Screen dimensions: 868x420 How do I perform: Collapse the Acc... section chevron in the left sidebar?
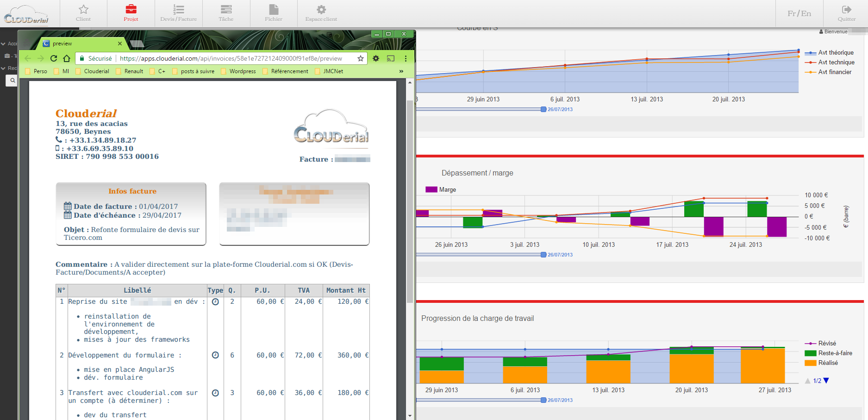click(4, 44)
